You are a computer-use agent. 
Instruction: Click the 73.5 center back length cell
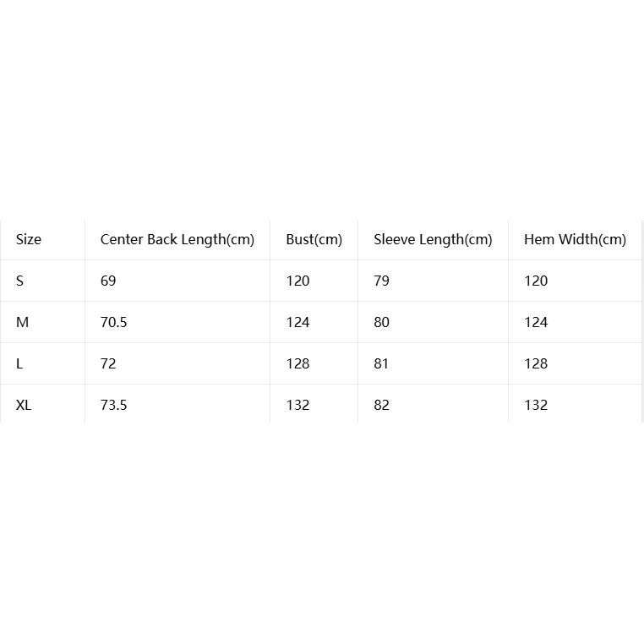click(113, 406)
